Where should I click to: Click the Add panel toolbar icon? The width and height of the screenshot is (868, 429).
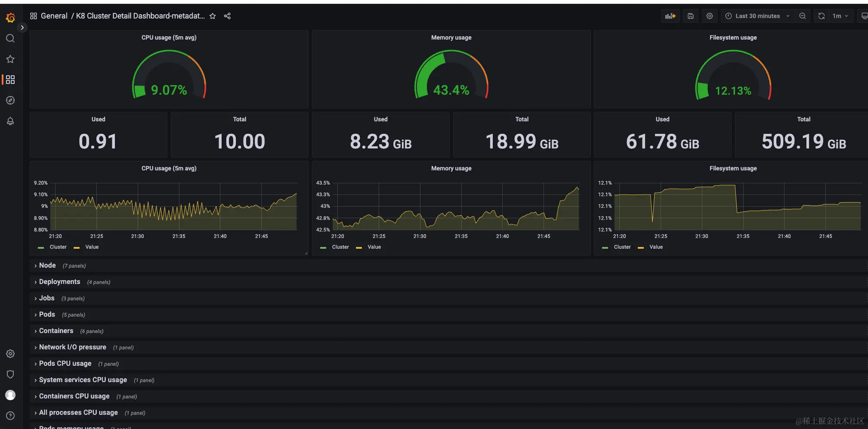(670, 16)
